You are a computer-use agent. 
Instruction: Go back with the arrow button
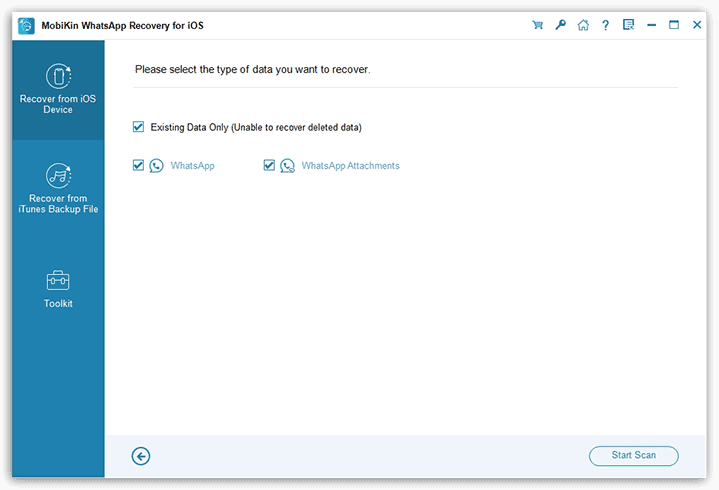141,456
